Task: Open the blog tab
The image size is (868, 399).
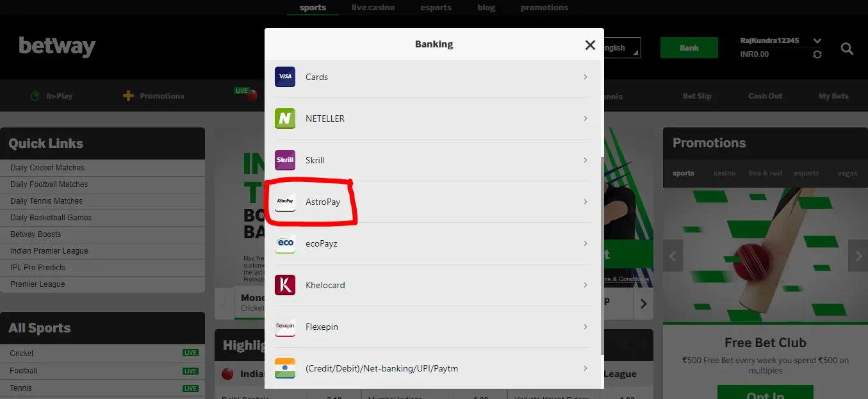Action: 486,8
